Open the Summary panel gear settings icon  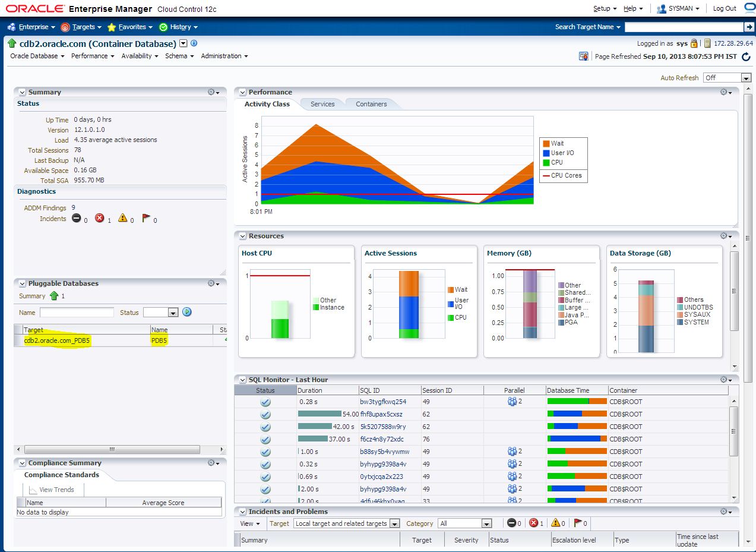(x=213, y=92)
